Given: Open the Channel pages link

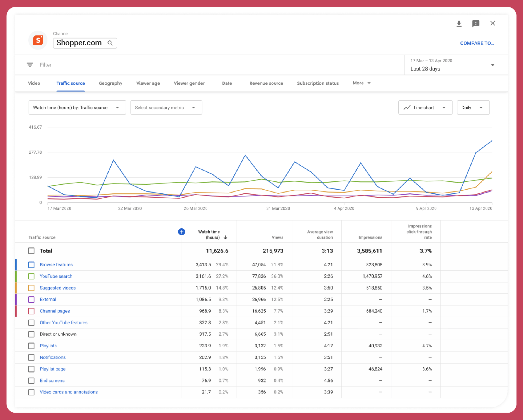Looking at the screenshot, I should [55, 311].
